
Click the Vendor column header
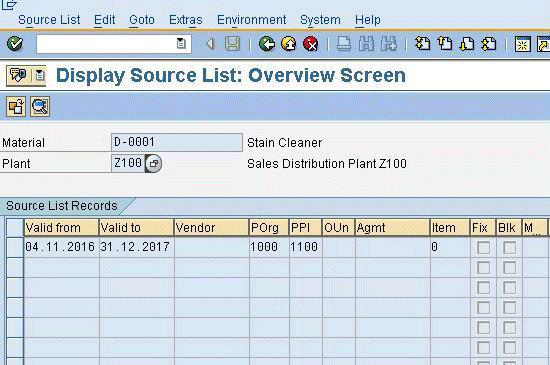point(212,228)
